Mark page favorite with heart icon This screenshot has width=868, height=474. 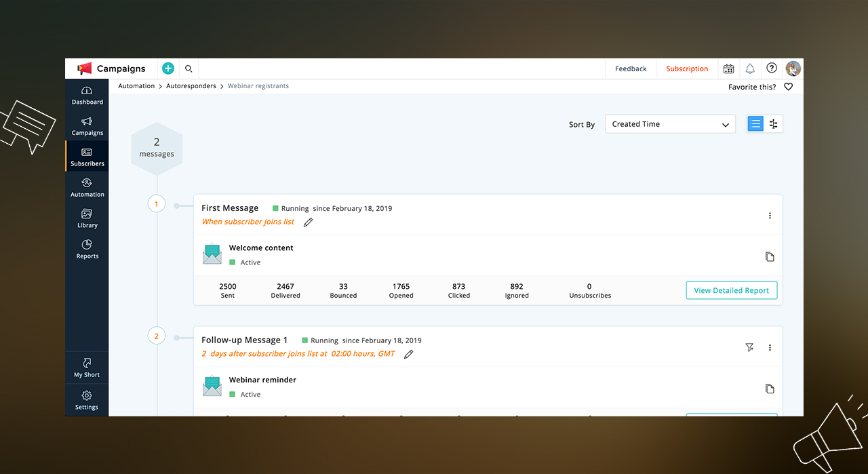pos(788,87)
